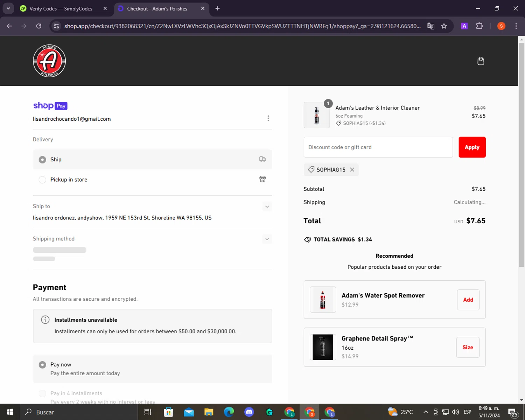Click the Adam's Polishes logo

pyautogui.click(x=49, y=61)
